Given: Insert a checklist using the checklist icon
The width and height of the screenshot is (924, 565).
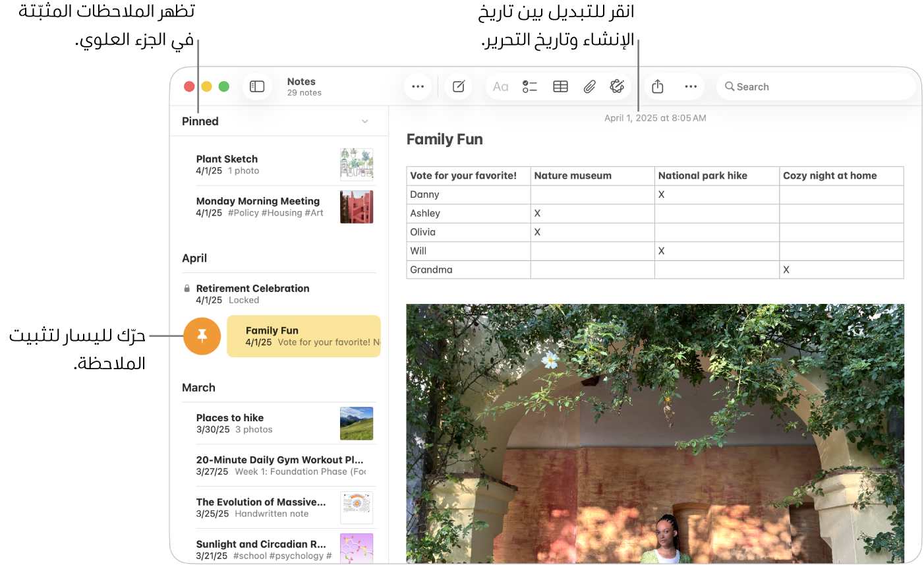Looking at the screenshot, I should coord(530,86).
